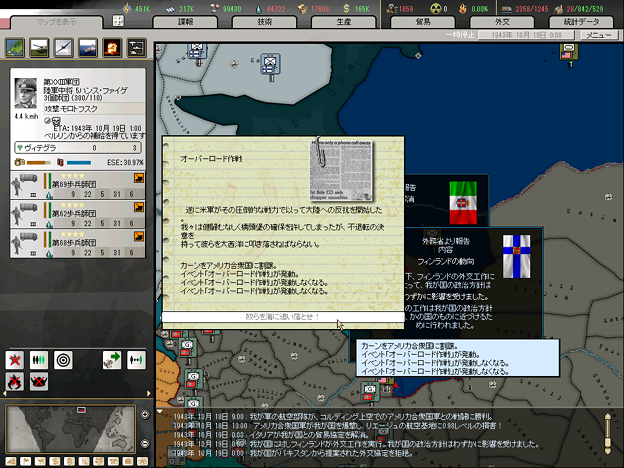The image size is (624, 468).
Task: Click the orange strength bar in unit panel
Action: point(39,162)
